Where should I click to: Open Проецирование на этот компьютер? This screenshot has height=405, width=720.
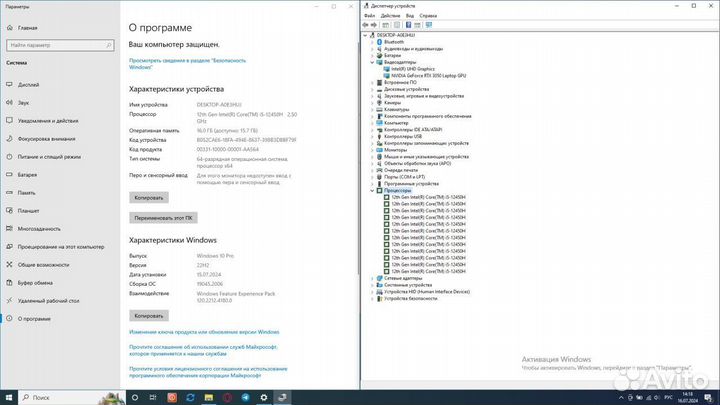click(60, 247)
